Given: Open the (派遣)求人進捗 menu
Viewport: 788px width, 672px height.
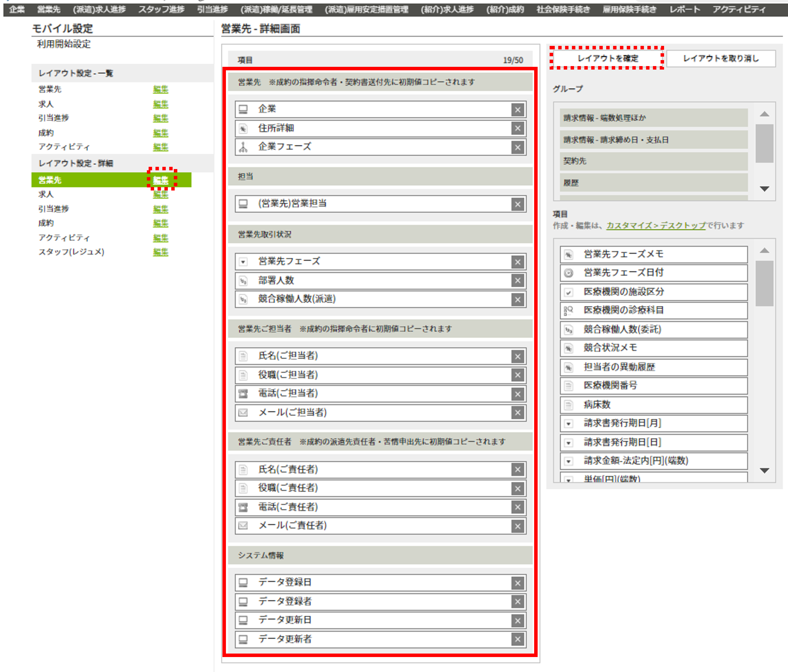Looking at the screenshot, I should coord(99,9).
